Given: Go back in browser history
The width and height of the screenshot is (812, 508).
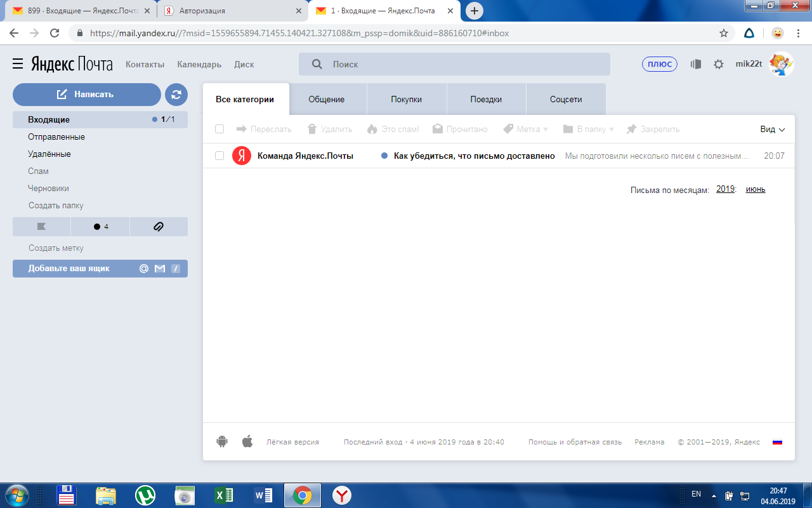Looking at the screenshot, I should click(15, 33).
